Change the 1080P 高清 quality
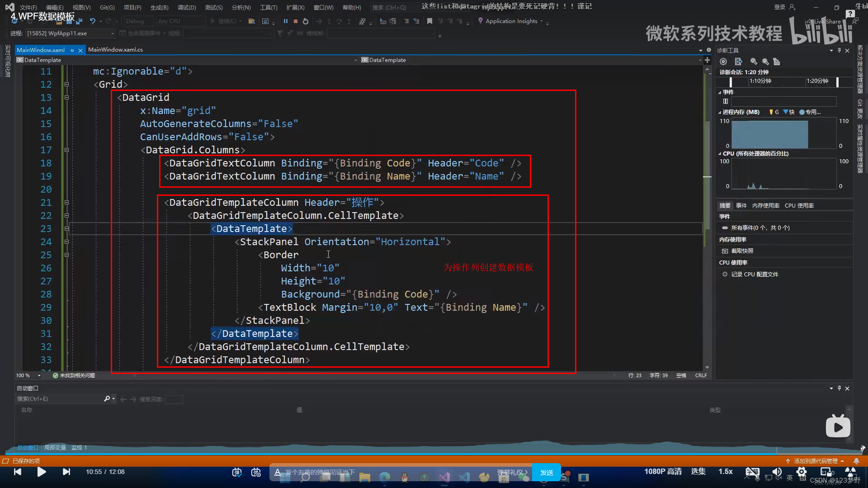This screenshot has width=868, height=488. click(x=663, y=472)
